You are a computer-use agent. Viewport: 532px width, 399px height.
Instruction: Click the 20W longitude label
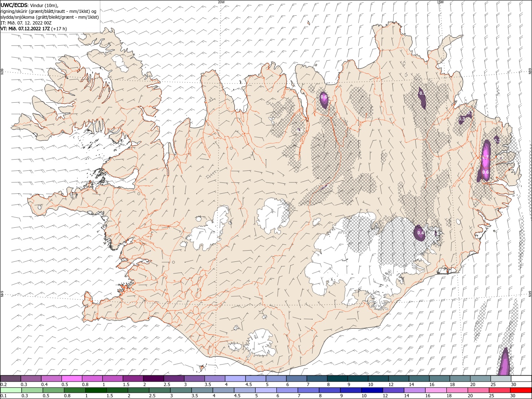[221, 2]
